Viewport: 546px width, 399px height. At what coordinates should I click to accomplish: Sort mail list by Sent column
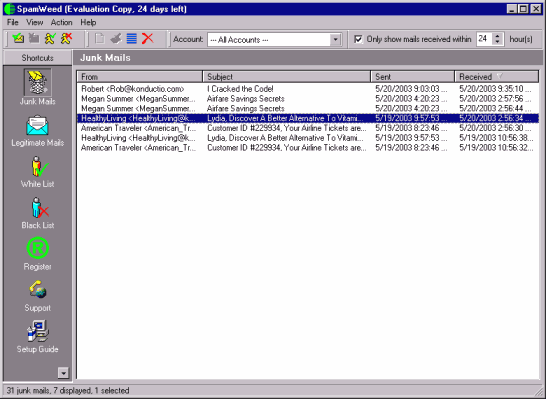413,77
